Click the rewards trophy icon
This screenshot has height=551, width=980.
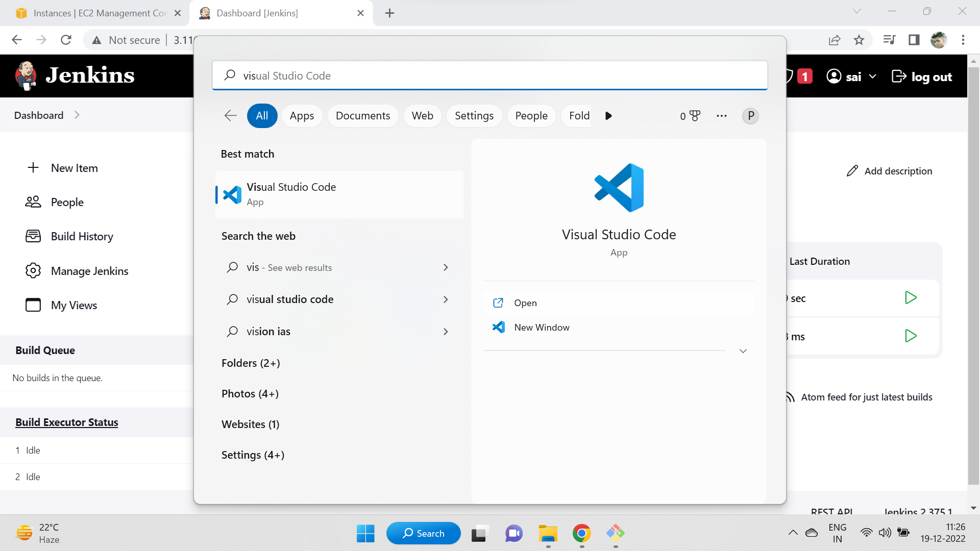coord(695,116)
